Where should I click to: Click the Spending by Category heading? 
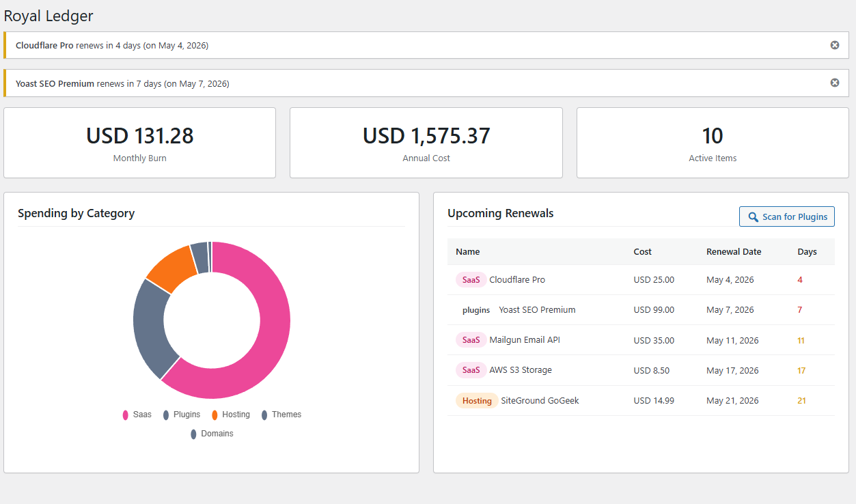point(76,213)
